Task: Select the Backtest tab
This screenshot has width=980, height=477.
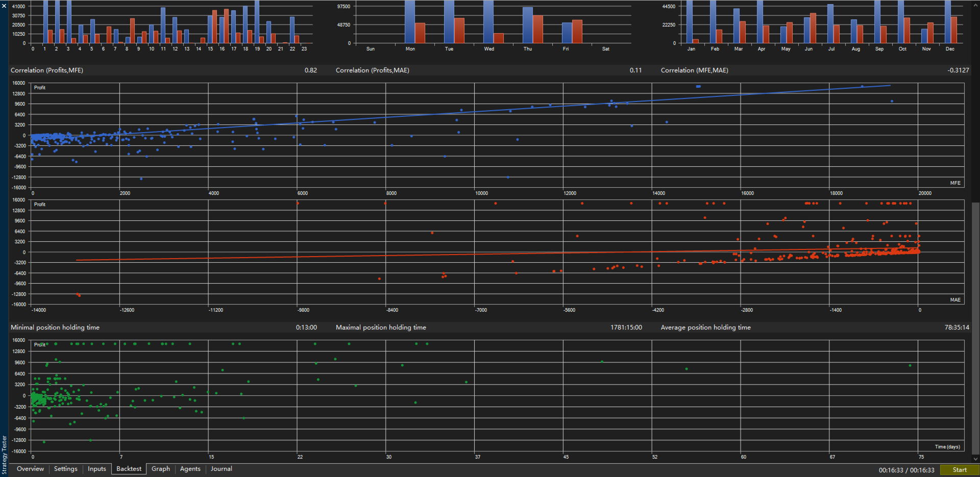Action: tap(129, 469)
